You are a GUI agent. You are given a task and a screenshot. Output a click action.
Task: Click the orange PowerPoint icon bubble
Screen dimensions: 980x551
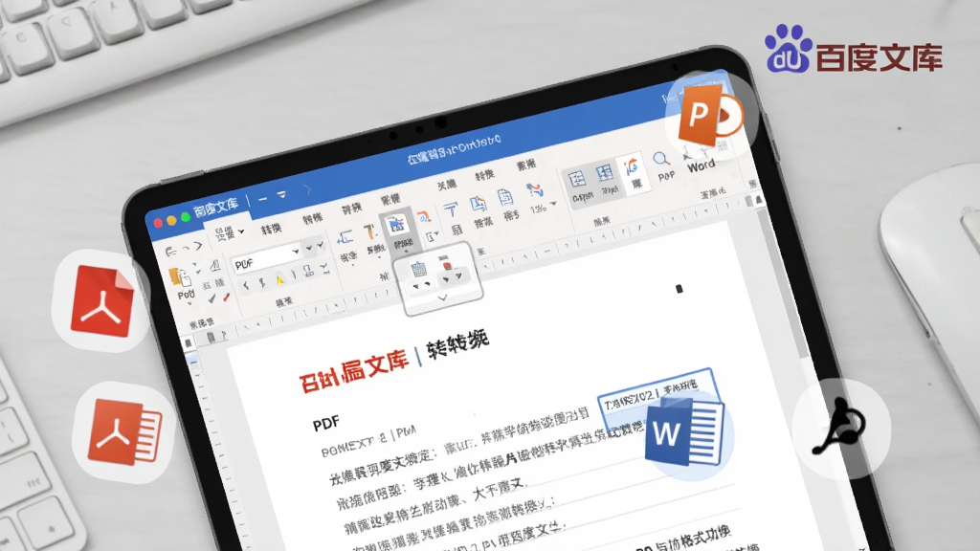pyautogui.click(x=711, y=116)
